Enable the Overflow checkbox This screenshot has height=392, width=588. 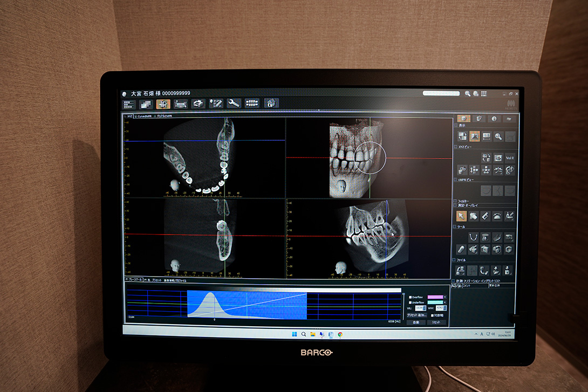(x=410, y=297)
